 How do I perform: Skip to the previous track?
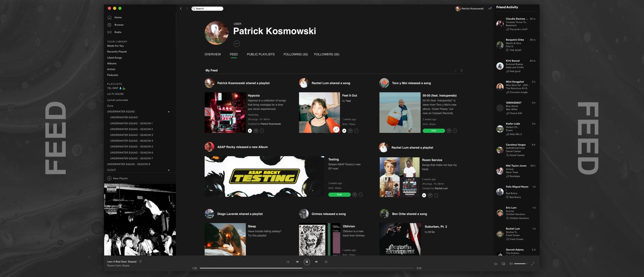(x=297, y=262)
